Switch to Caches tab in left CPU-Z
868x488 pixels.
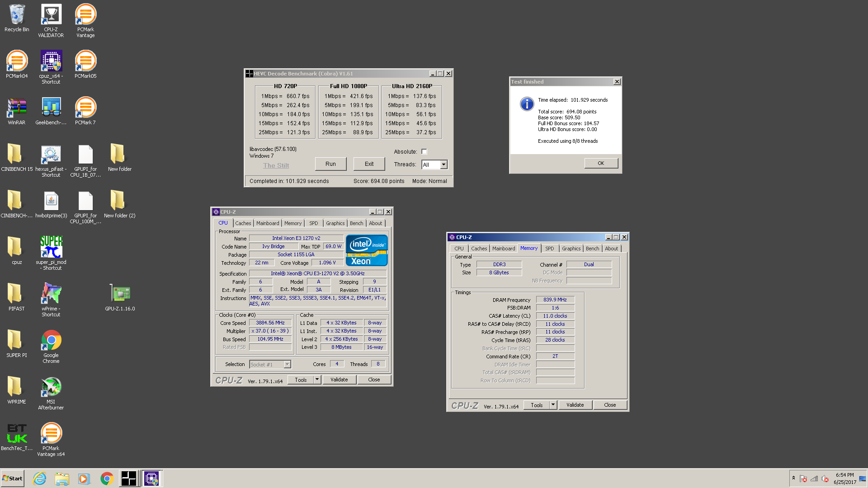[x=243, y=223]
